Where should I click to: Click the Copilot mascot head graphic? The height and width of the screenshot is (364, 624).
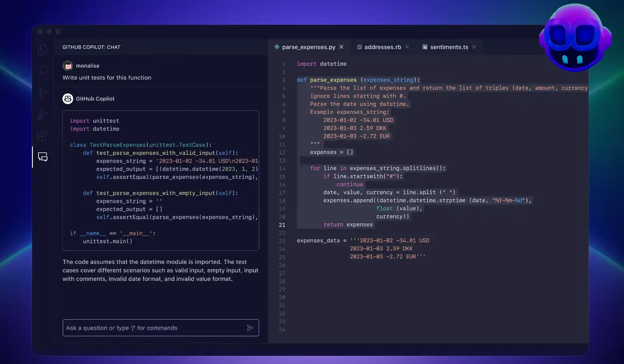pos(575,39)
